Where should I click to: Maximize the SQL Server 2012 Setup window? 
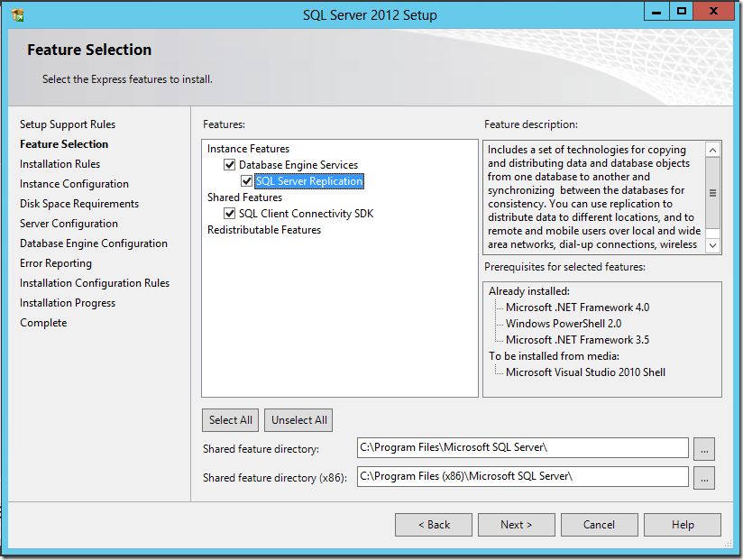coord(682,12)
